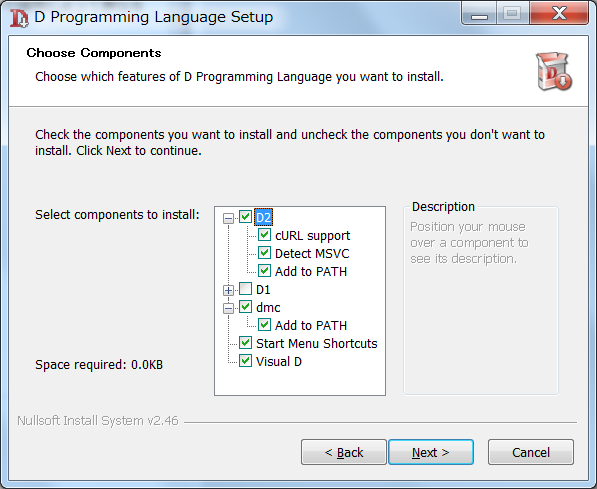Check the D1 component checkbox
Viewport: 597px width, 489px height.
click(246, 289)
